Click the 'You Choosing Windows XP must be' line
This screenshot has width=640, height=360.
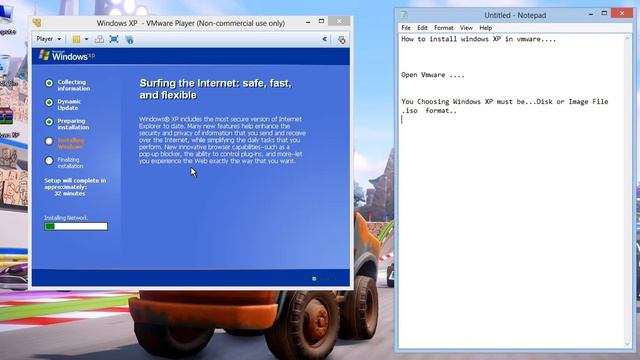point(504,102)
